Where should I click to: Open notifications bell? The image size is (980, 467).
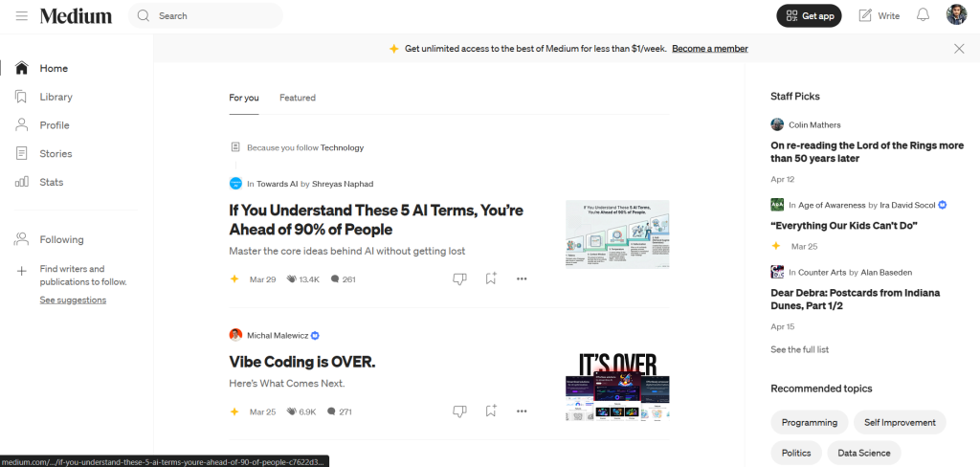coord(924,15)
